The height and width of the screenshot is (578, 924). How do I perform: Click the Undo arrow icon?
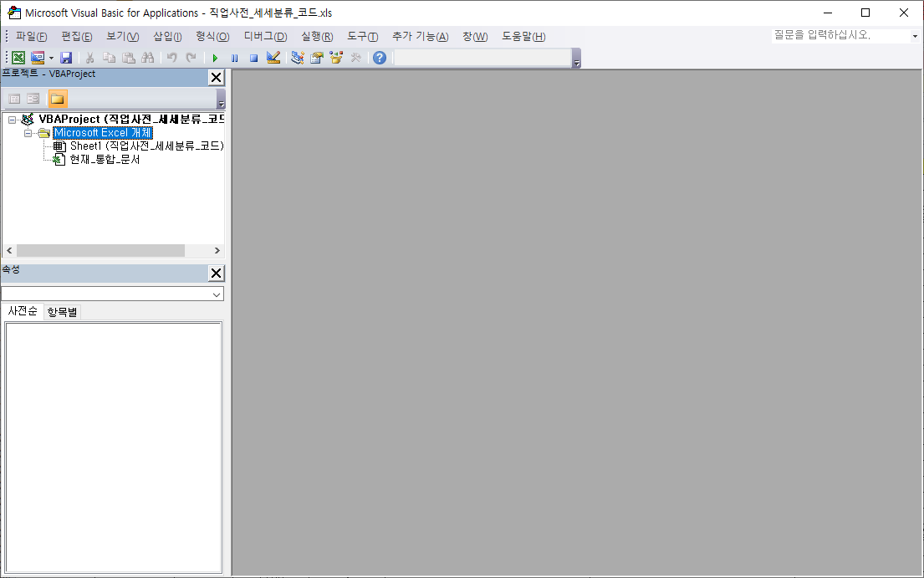pyautogui.click(x=171, y=58)
